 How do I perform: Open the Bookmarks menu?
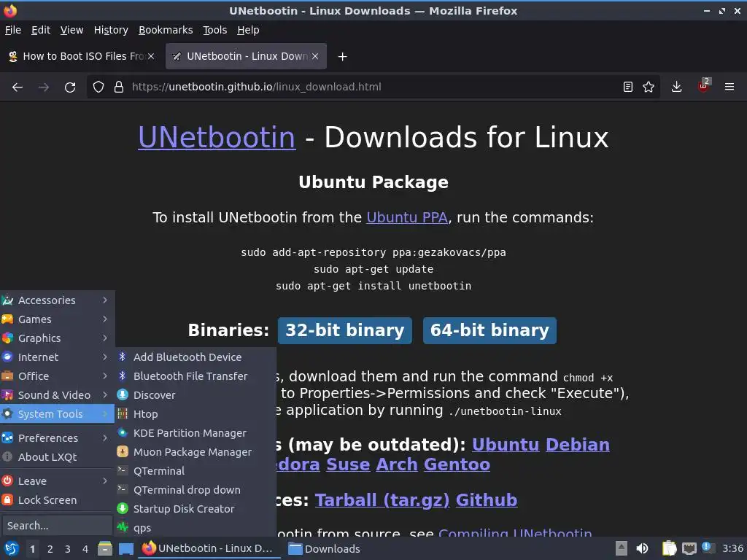[166, 30]
